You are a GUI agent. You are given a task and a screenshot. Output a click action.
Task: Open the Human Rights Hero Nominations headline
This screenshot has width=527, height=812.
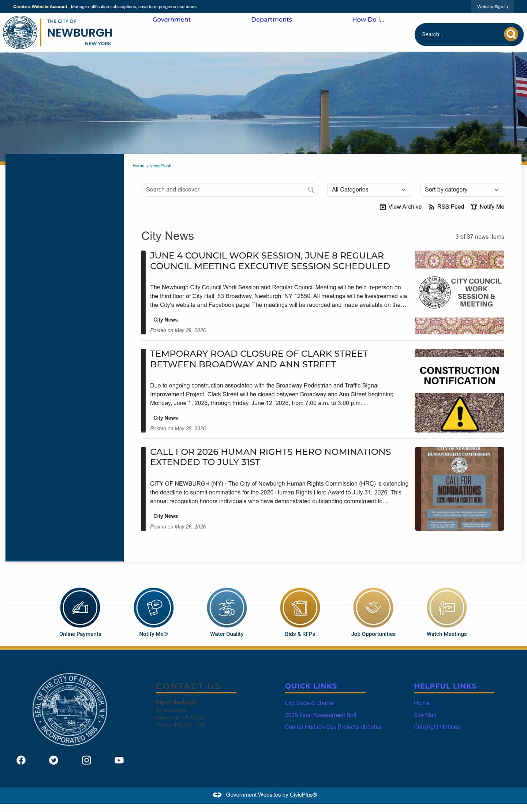270,457
